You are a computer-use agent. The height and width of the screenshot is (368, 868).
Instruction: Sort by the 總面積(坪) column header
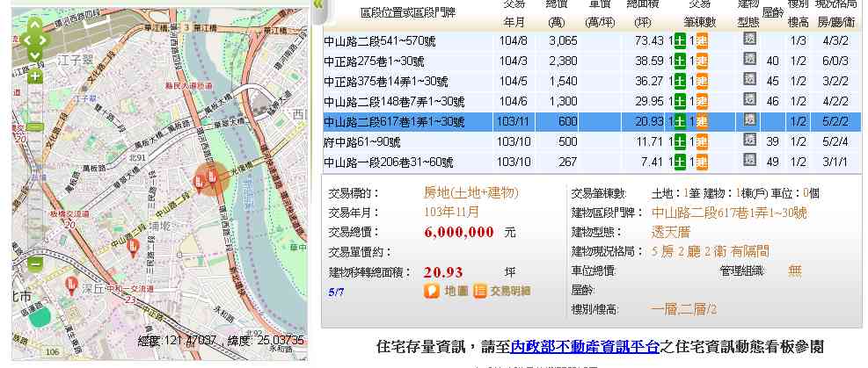coord(643,12)
